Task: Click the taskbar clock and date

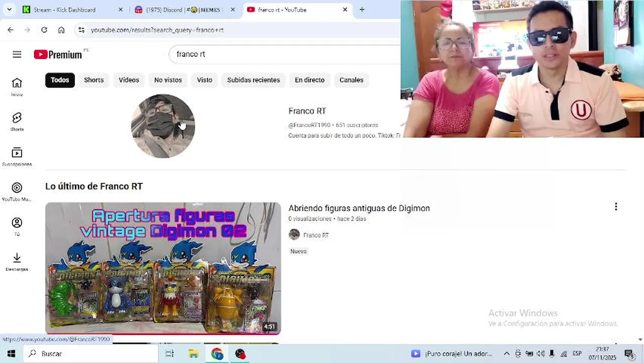Action: pos(602,353)
